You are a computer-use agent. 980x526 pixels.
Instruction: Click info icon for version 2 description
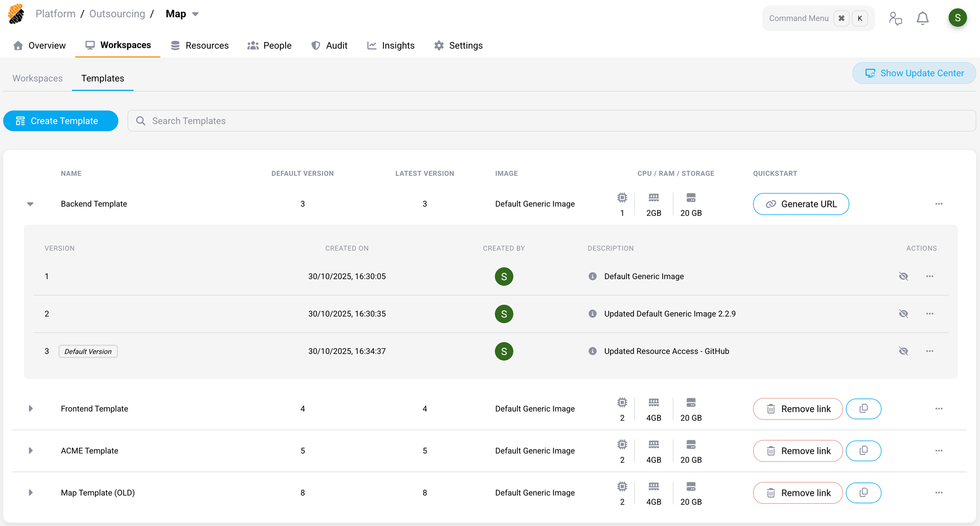(x=593, y=314)
